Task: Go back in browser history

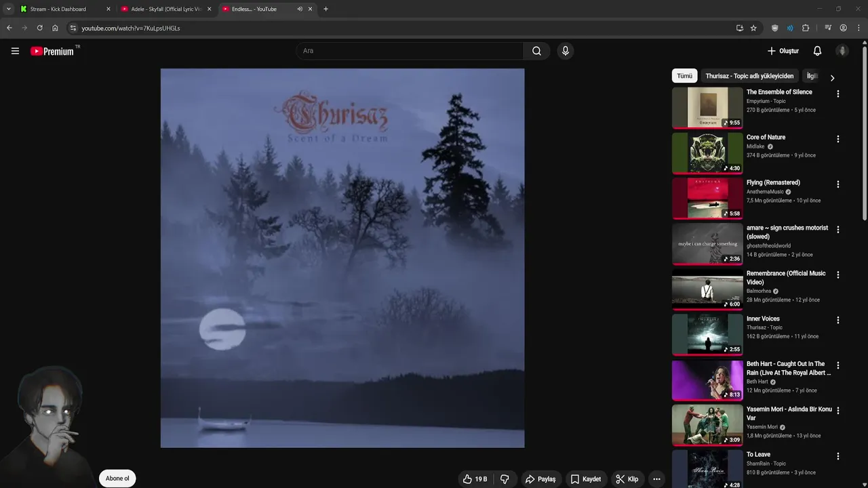Action: [9, 28]
